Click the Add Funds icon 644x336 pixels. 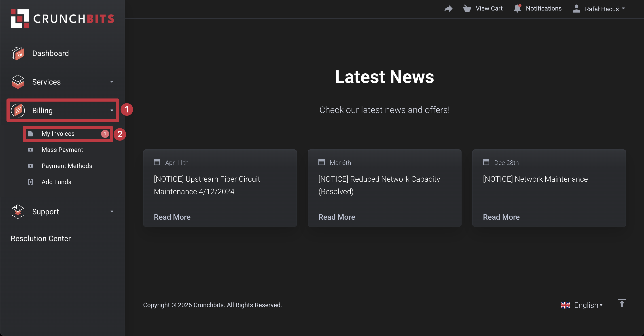tap(30, 182)
